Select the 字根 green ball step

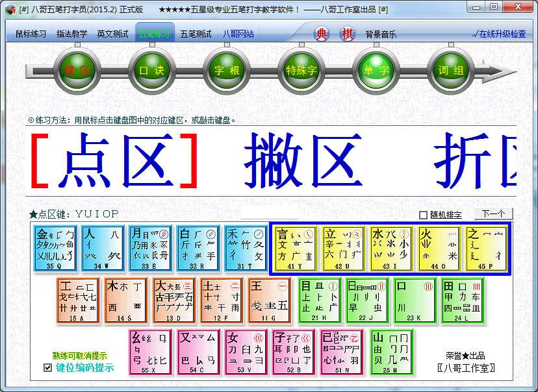pos(227,71)
